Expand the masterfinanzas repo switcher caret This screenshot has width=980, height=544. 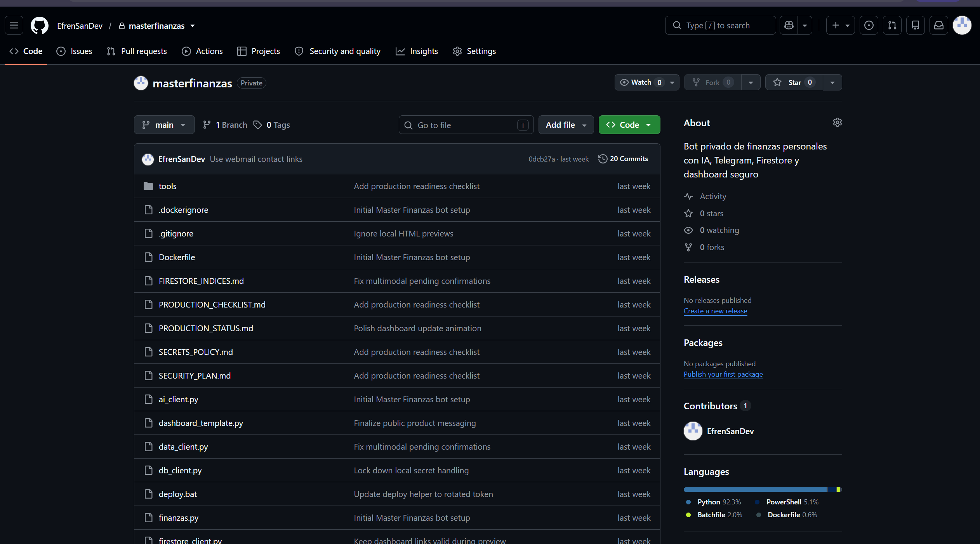click(193, 26)
